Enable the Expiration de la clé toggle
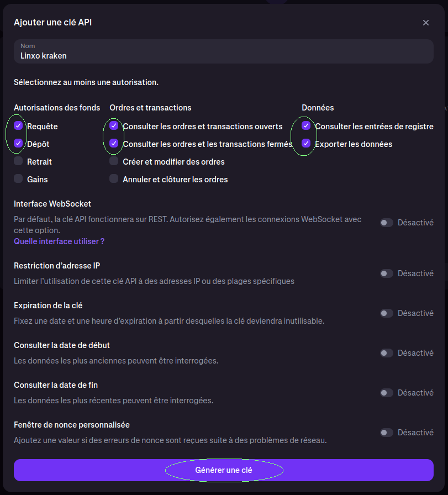 (387, 313)
